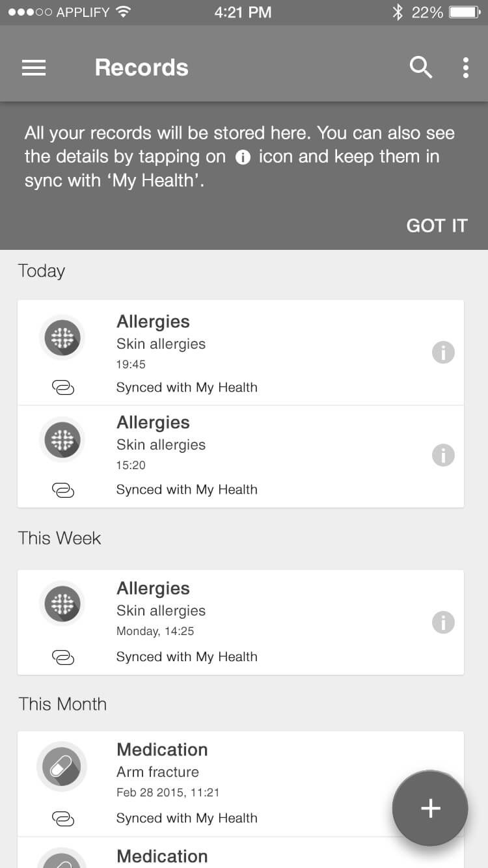The image size is (488, 868).
Task: Tap the Records title in header
Action: [141, 68]
